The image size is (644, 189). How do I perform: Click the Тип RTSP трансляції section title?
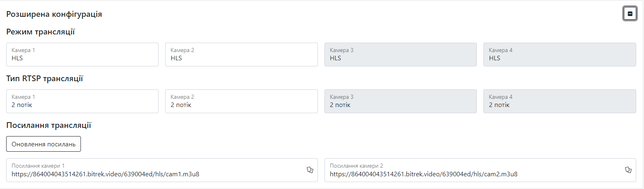(45, 78)
